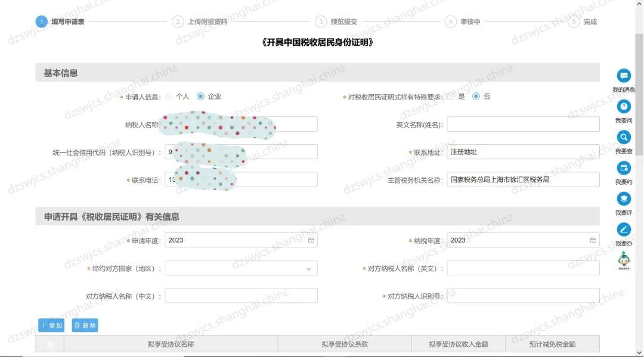This screenshot has height=357, width=644.
Task: Tick the select-all checkbox in table header
Action: [x=50, y=344]
